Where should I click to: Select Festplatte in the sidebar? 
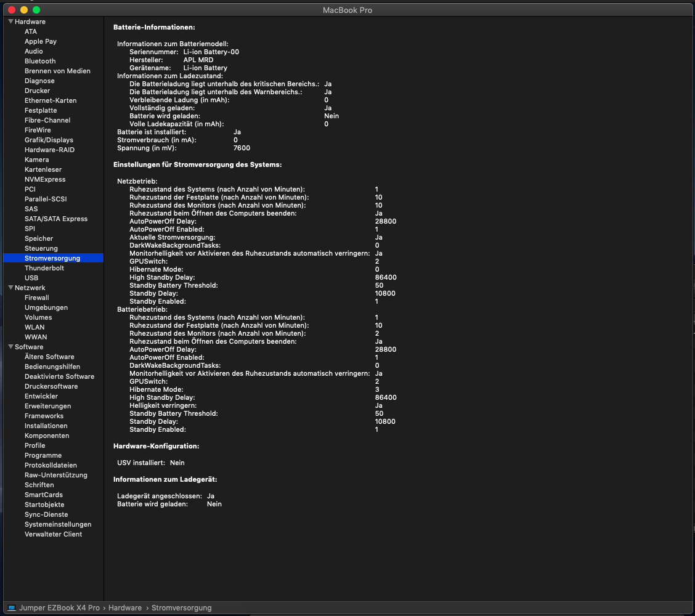40,110
